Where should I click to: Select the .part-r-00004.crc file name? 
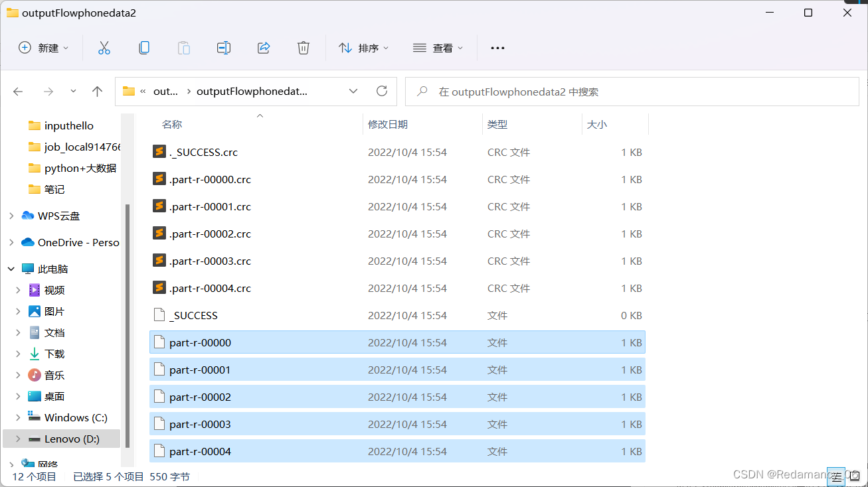[211, 288]
